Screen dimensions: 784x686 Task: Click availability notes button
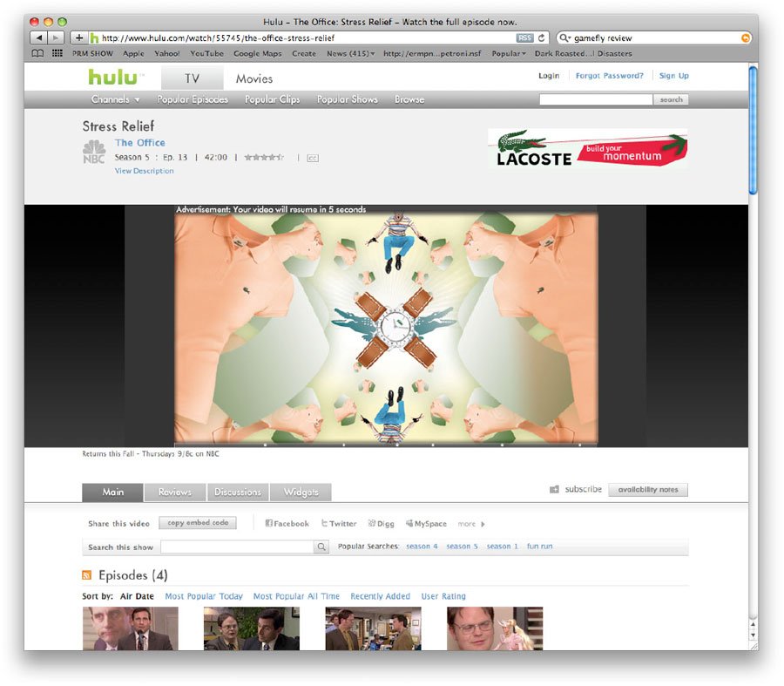648,490
